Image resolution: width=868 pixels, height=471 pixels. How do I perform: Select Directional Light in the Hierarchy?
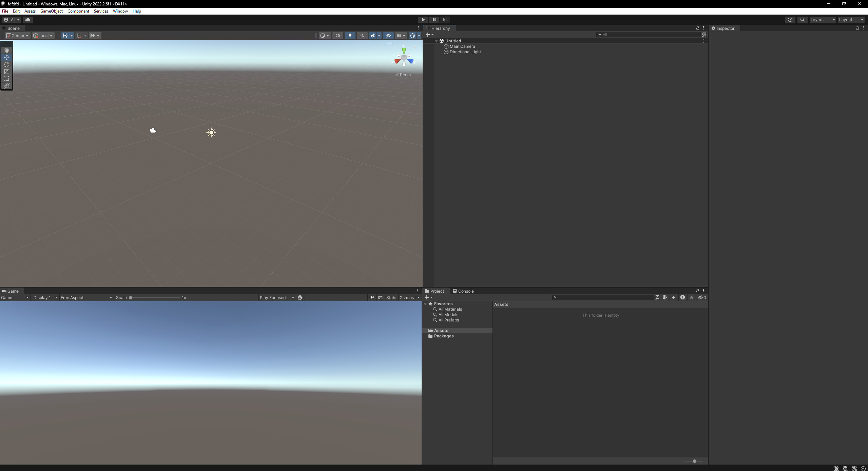tap(465, 52)
